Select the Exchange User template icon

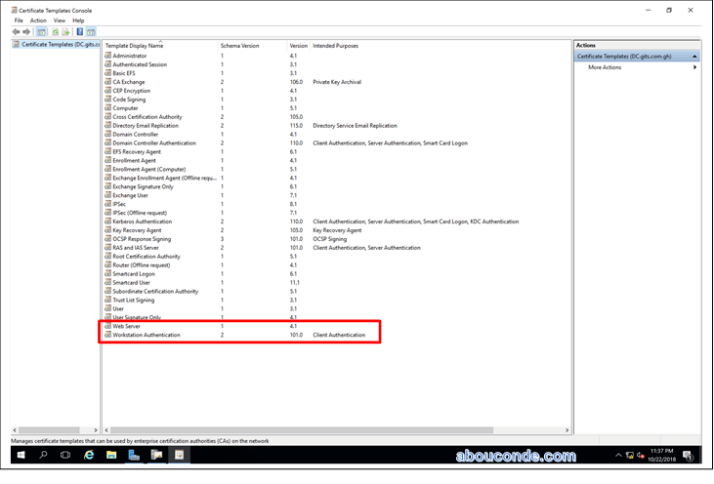coord(108,195)
